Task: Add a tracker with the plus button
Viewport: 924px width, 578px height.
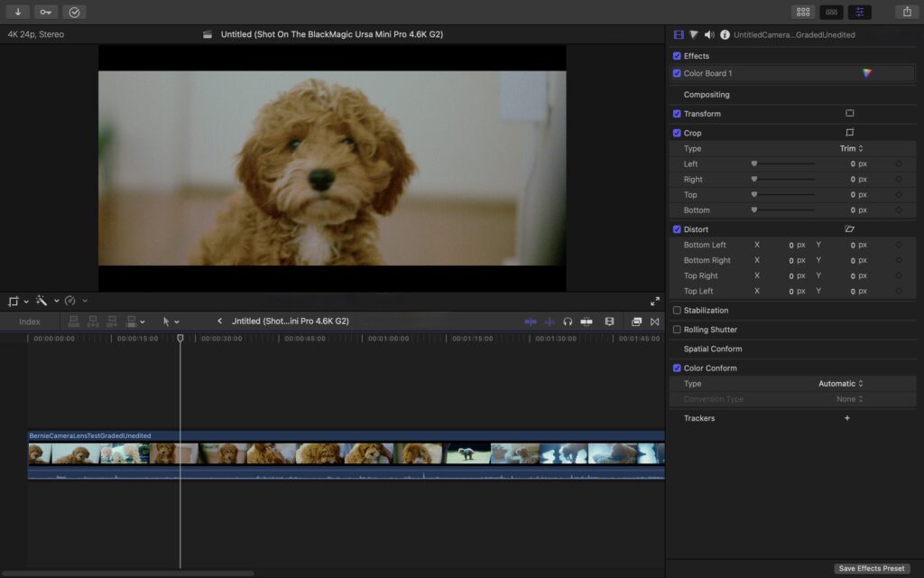Action: [x=846, y=418]
